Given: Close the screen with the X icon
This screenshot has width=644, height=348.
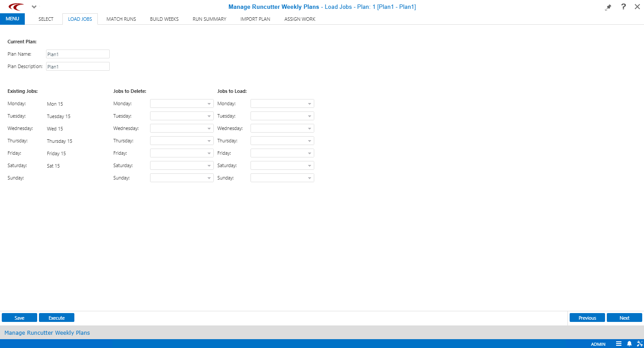Looking at the screenshot, I should [637, 7].
